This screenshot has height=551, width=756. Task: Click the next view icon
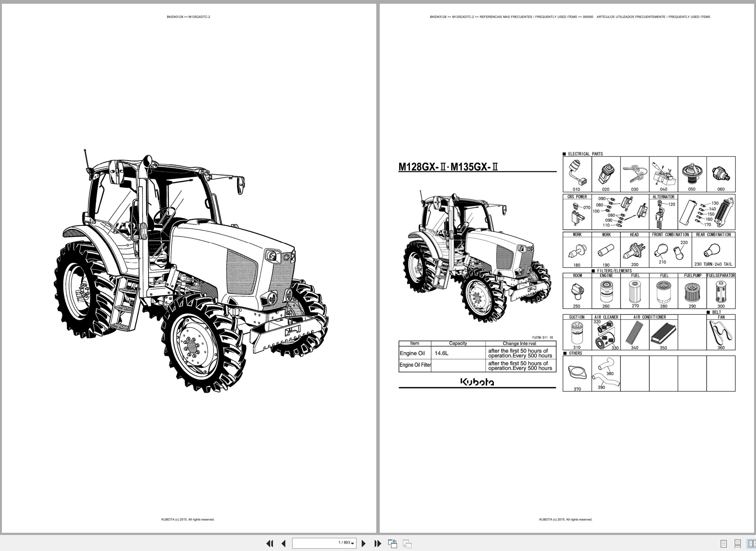pos(407,543)
